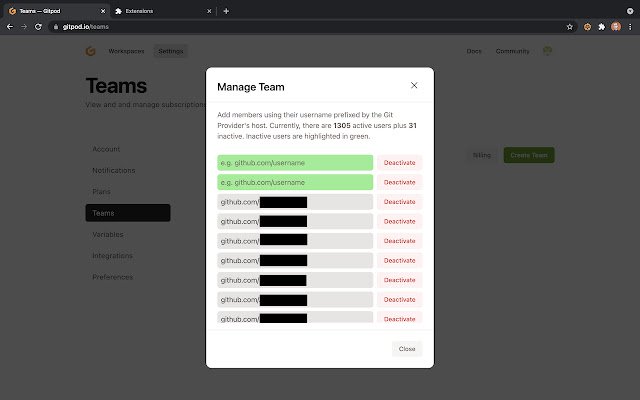640x400 pixels.
Task: Open the Chrome three-dot menu
Action: coord(630,27)
